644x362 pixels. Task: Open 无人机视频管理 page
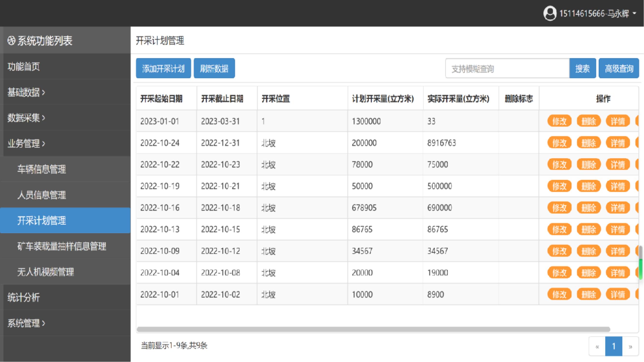click(x=45, y=272)
